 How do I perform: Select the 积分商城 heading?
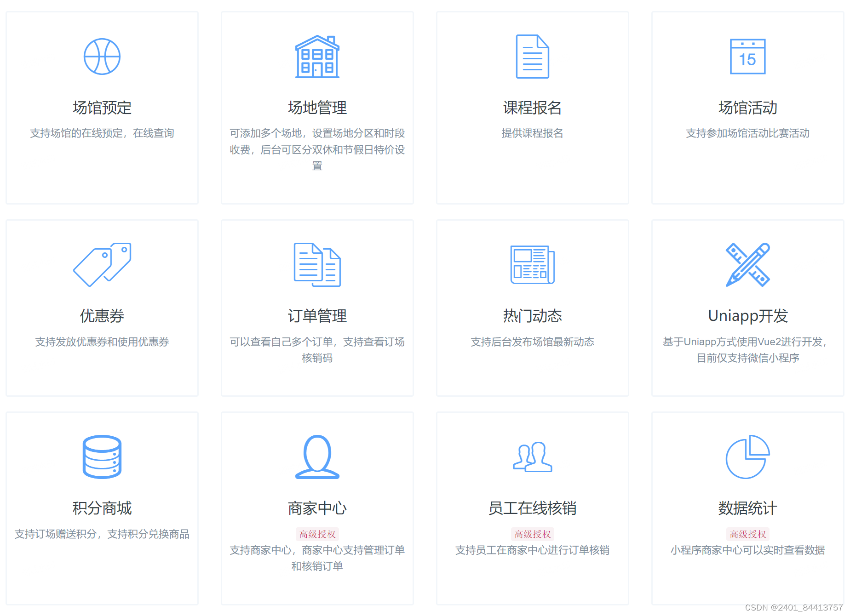[102, 508]
